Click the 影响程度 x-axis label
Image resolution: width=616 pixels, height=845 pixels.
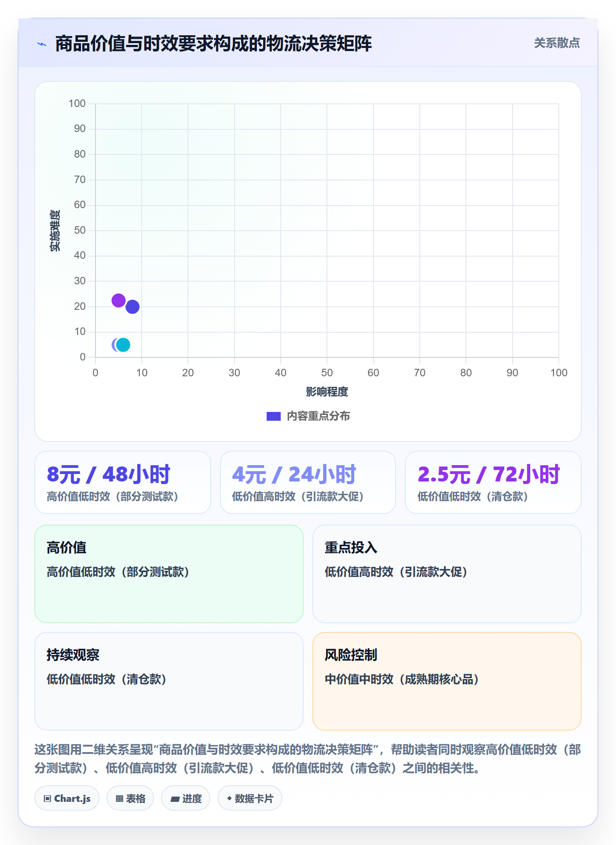(x=327, y=392)
